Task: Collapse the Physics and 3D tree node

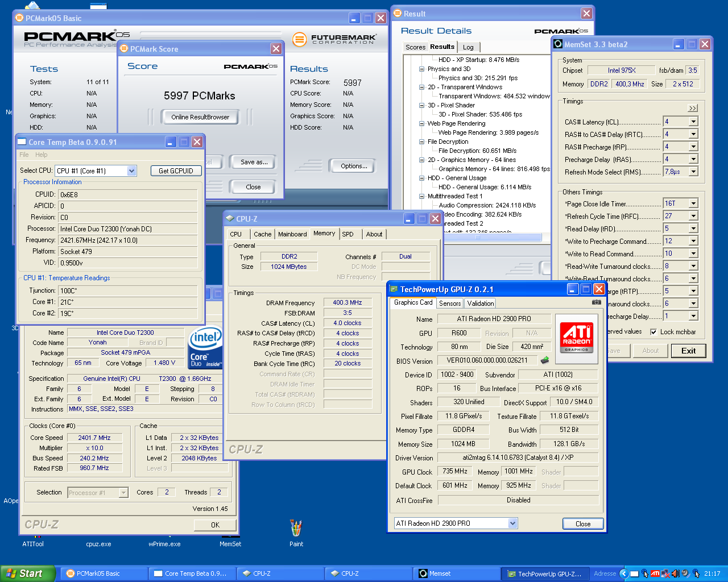Action: click(x=422, y=69)
